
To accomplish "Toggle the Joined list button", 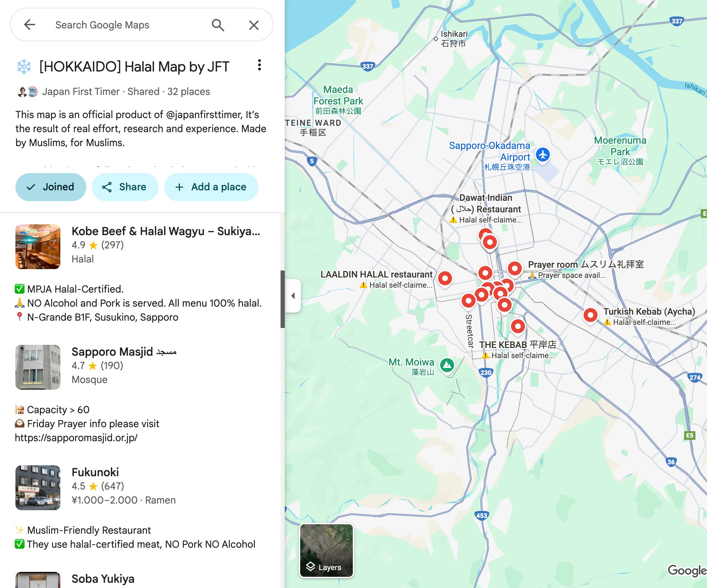I will point(51,187).
